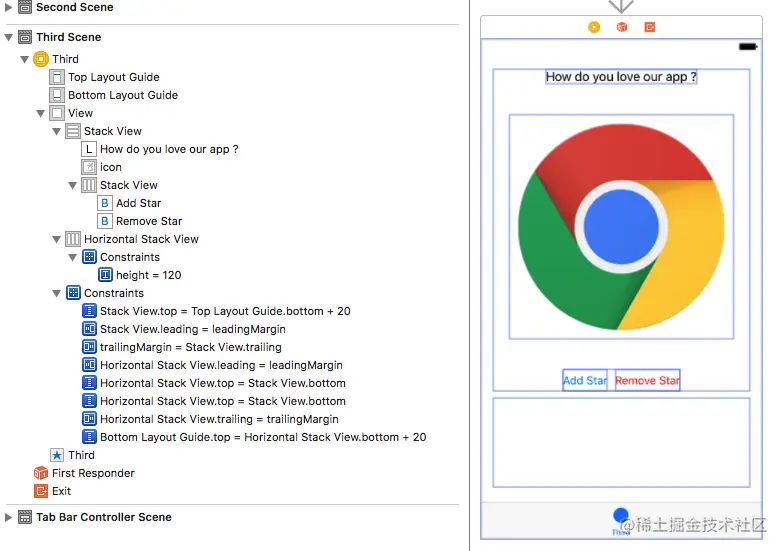Click the yellow view controller icon in scene dock

point(594,27)
